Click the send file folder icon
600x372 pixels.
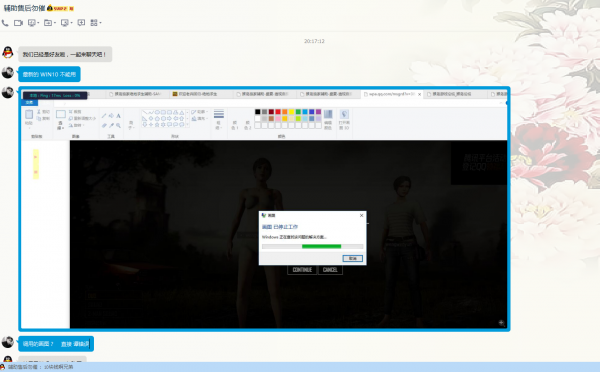click(x=48, y=23)
